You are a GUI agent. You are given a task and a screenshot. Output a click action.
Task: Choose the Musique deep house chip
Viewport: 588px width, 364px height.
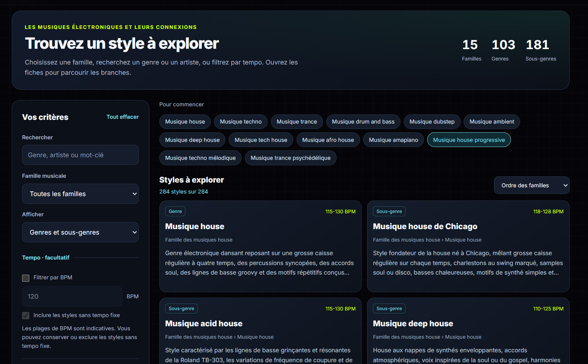coord(192,140)
